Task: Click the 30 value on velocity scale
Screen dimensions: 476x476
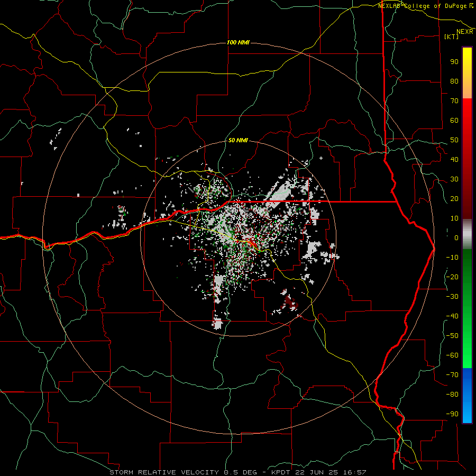Action: click(454, 179)
